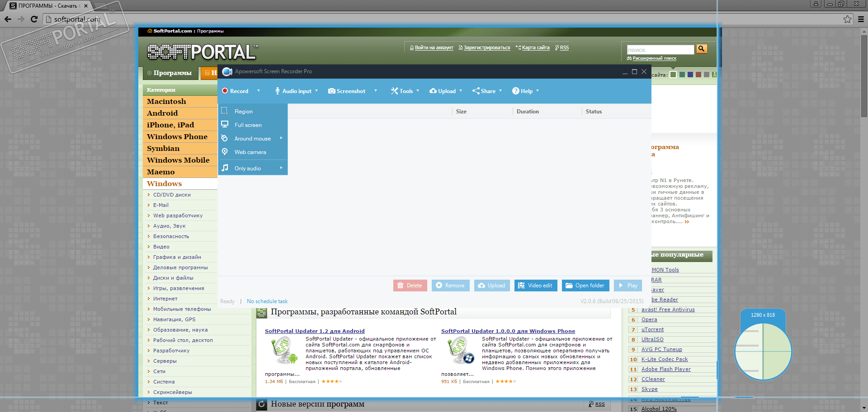Click Open folder button
This screenshot has width=868, height=412.
point(585,286)
